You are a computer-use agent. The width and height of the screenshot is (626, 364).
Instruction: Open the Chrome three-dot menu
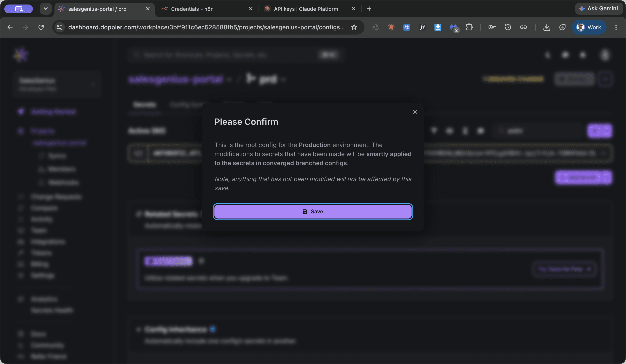(616, 27)
